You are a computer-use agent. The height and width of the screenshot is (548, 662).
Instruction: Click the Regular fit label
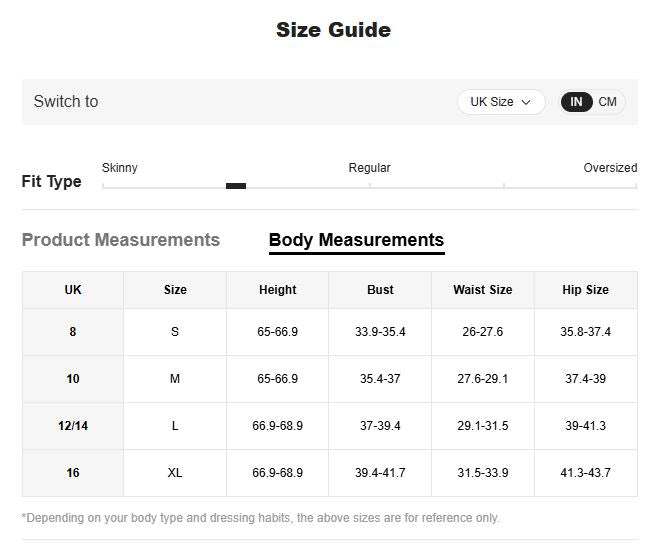[369, 168]
